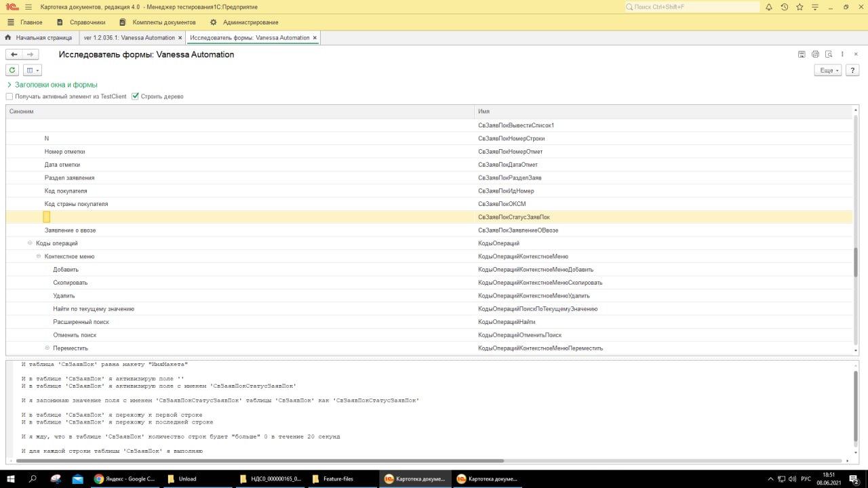Open Windows Start menu

coord(12,479)
